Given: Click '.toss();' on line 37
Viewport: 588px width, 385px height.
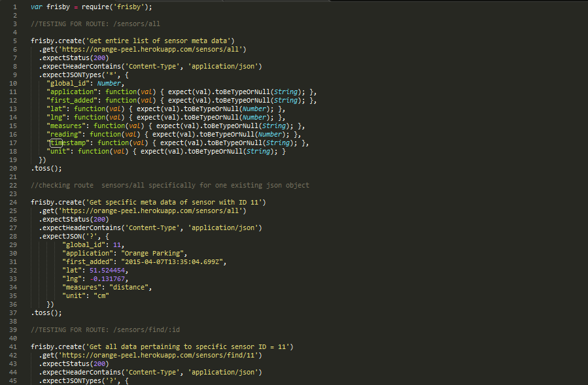Looking at the screenshot, I should pyautogui.click(x=46, y=313).
